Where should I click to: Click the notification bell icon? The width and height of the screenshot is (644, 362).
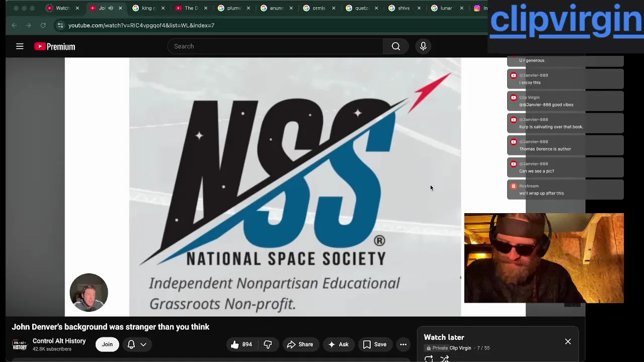[131, 344]
